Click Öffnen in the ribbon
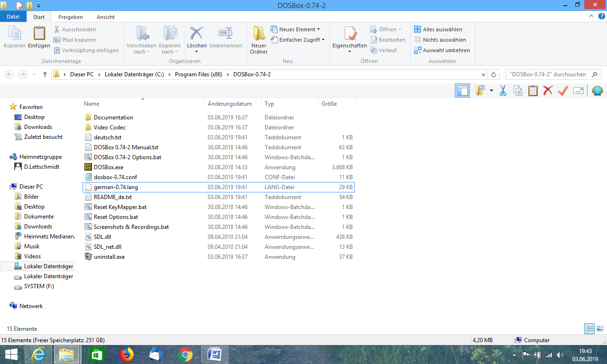The width and height of the screenshot is (607, 364). 386,29
